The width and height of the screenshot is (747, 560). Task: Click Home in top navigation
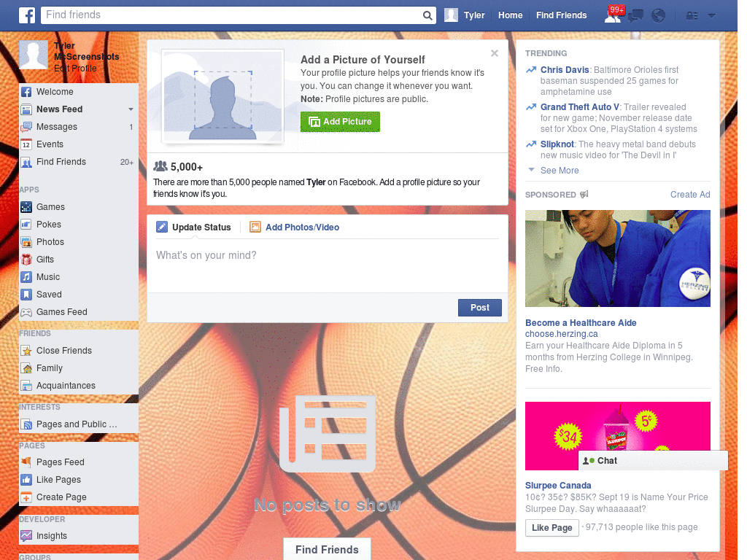(x=510, y=15)
